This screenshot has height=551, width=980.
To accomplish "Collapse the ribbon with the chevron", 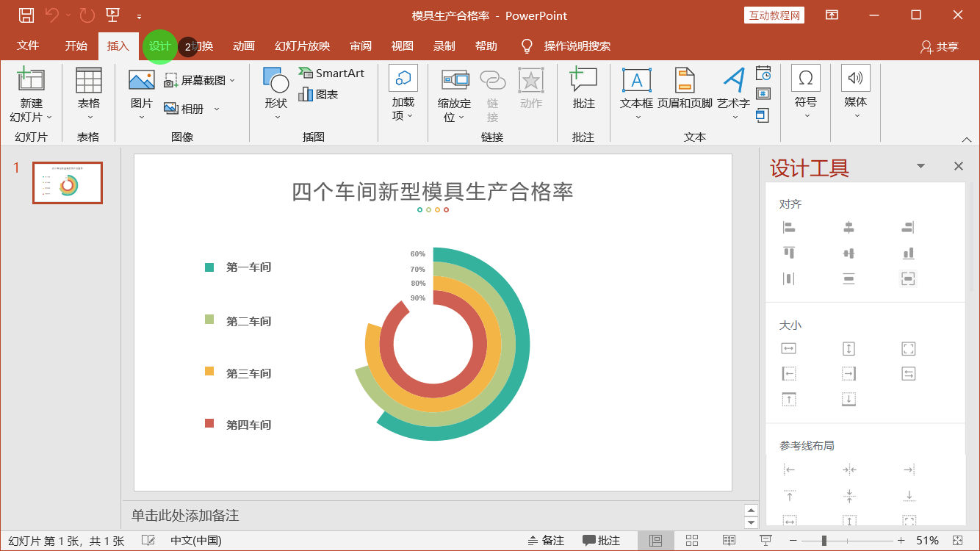I will pos(967,140).
